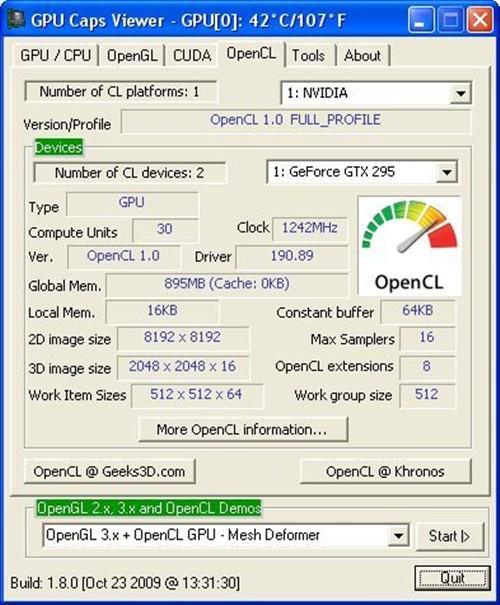Click the 1: NVIDIA platform combo box
This screenshot has height=605, width=500.
376,93
